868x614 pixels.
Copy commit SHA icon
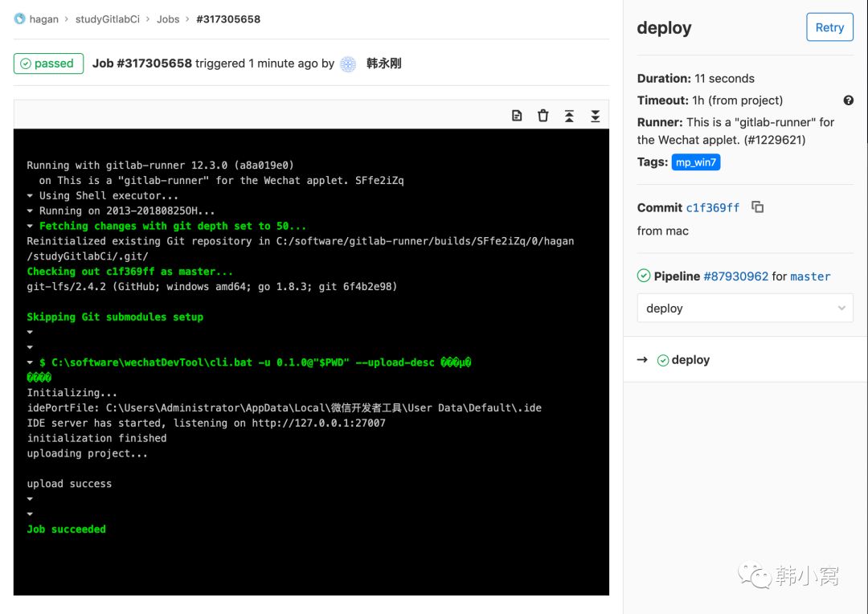[757, 207]
